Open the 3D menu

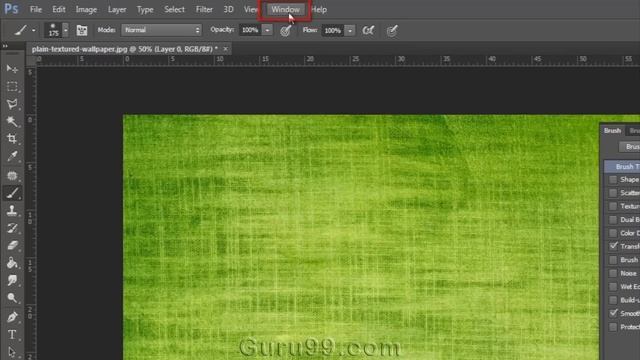229,9
